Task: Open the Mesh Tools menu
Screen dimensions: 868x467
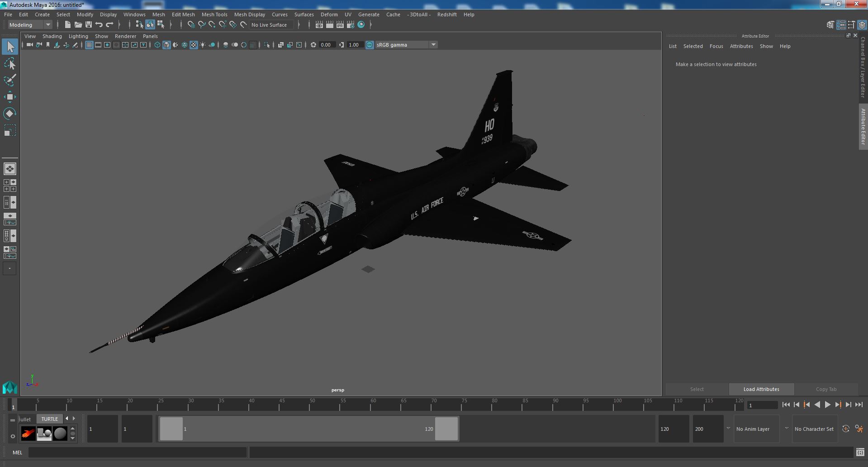Action: [x=214, y=14]
